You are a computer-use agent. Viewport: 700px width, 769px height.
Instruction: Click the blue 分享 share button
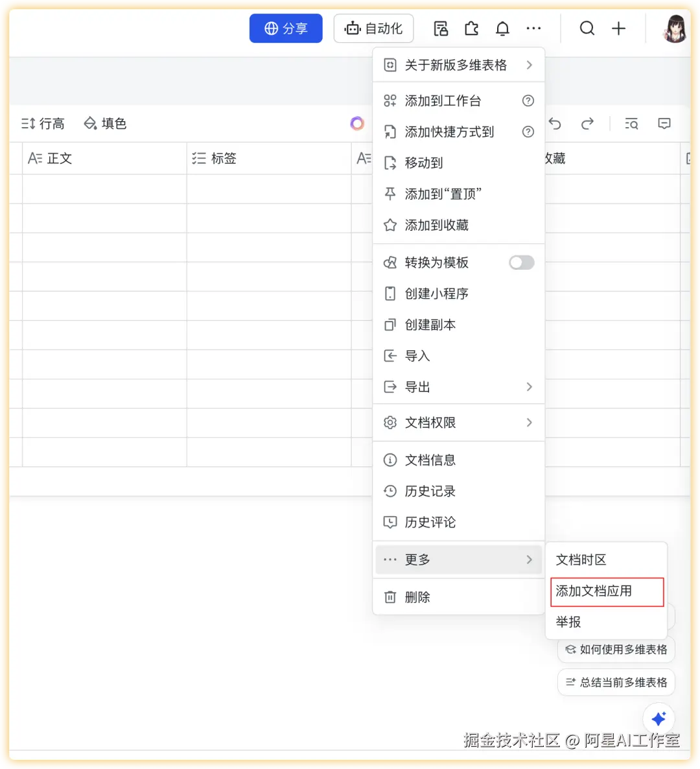pos(286,29)
